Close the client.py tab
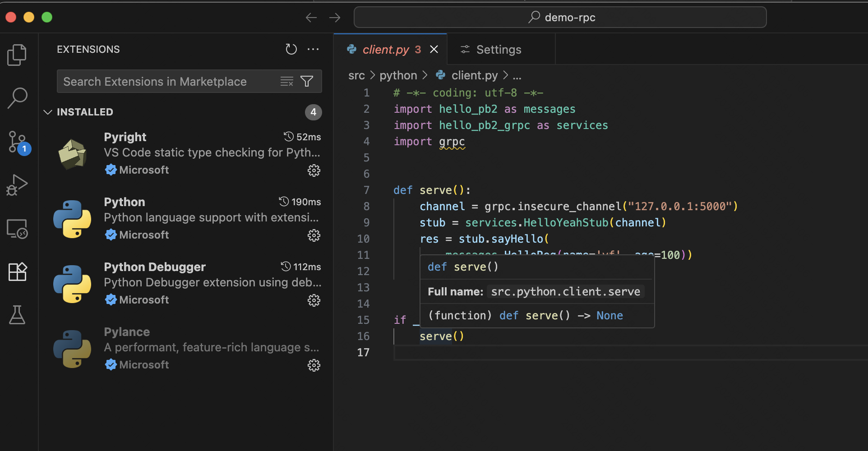The height and width of the screenshot is (451, 868). (x=434, y=50)
